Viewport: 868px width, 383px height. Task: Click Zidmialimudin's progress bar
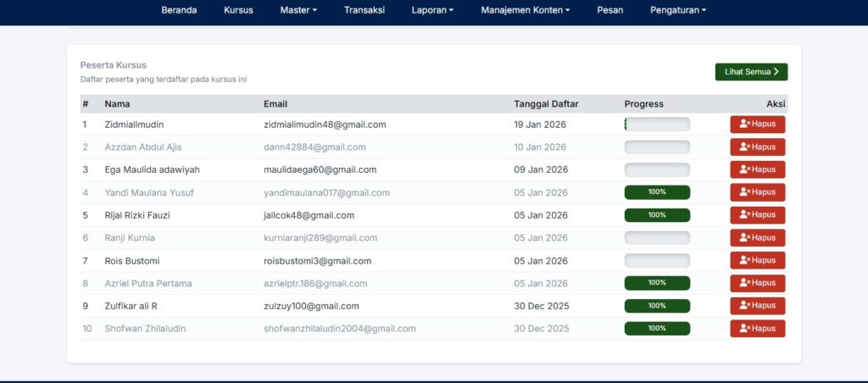(x=657, y=125)
